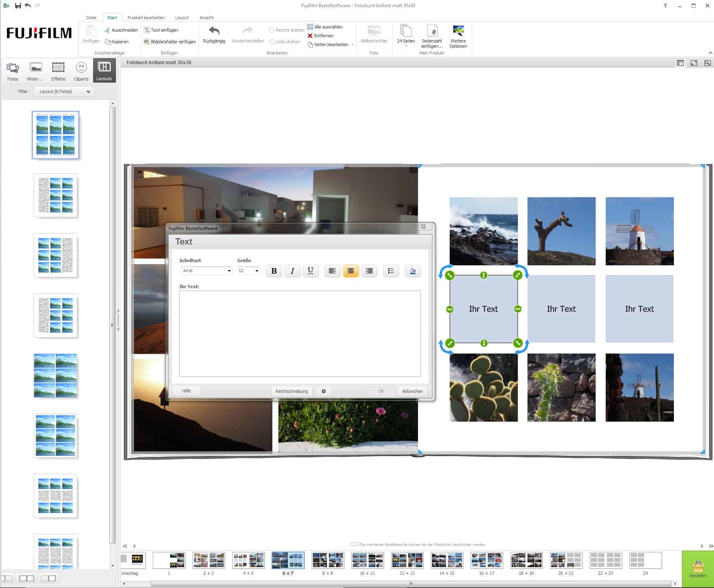This screenshot has width=714, height=588.
Task: Click the Rechtschreibung button
Action: coord(292,391)
